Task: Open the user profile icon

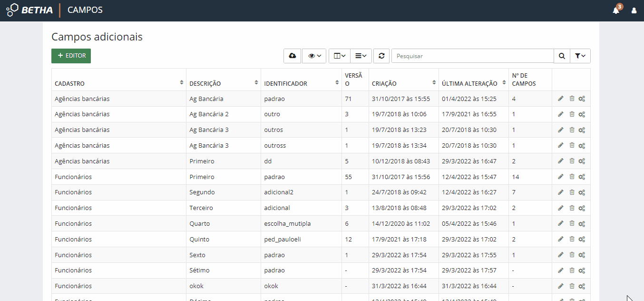Action: click(x=634, y=10)
